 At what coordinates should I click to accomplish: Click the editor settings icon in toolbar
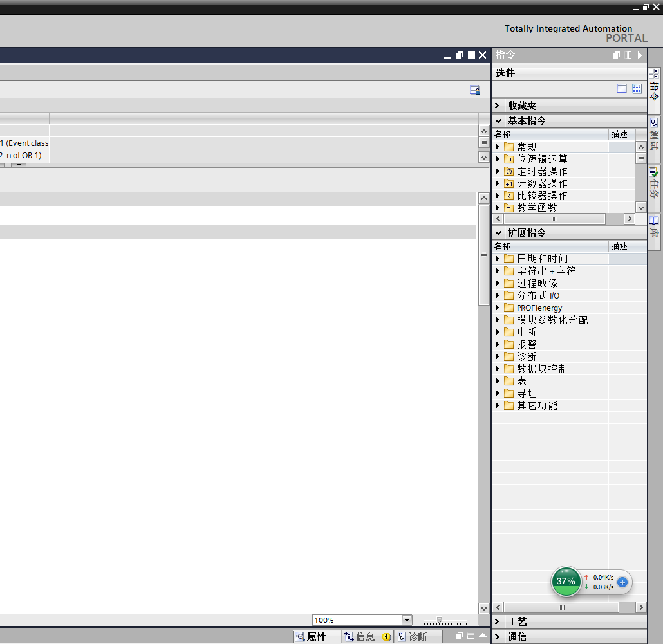(x=475, y=89)
